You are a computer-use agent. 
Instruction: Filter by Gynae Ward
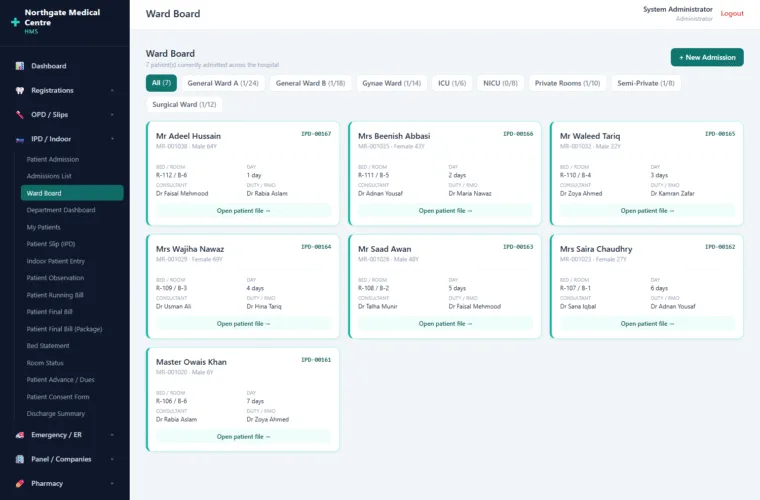click(x=392, y=83)
